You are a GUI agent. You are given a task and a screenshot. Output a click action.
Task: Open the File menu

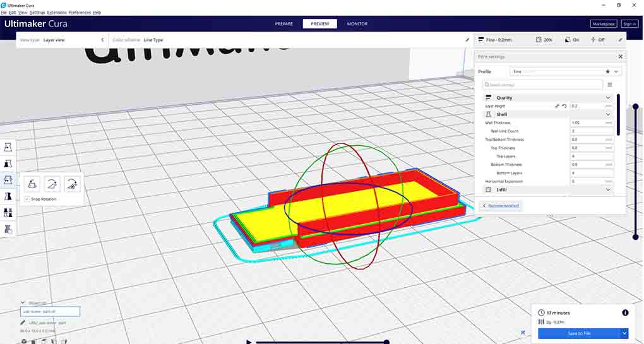point(4,13)
